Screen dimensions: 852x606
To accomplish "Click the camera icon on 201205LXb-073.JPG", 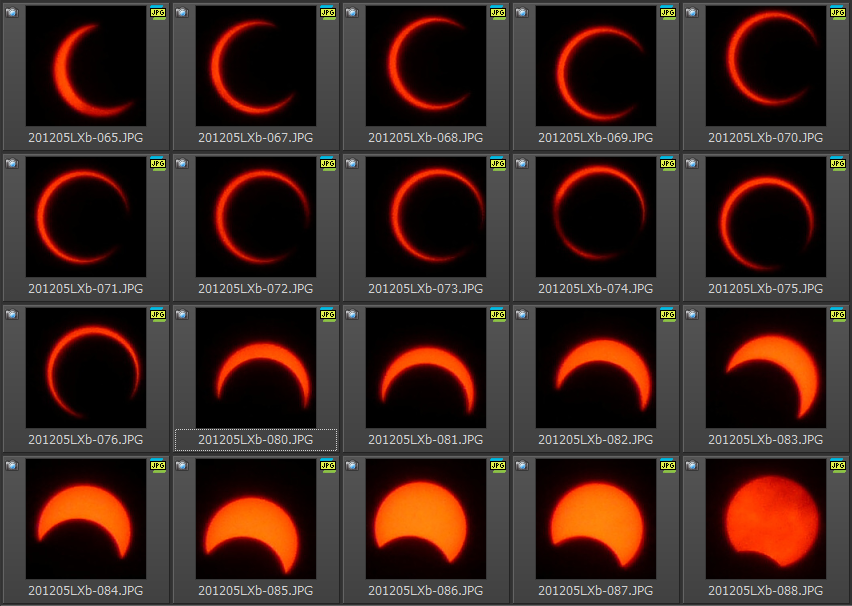I will click(352, 163).
